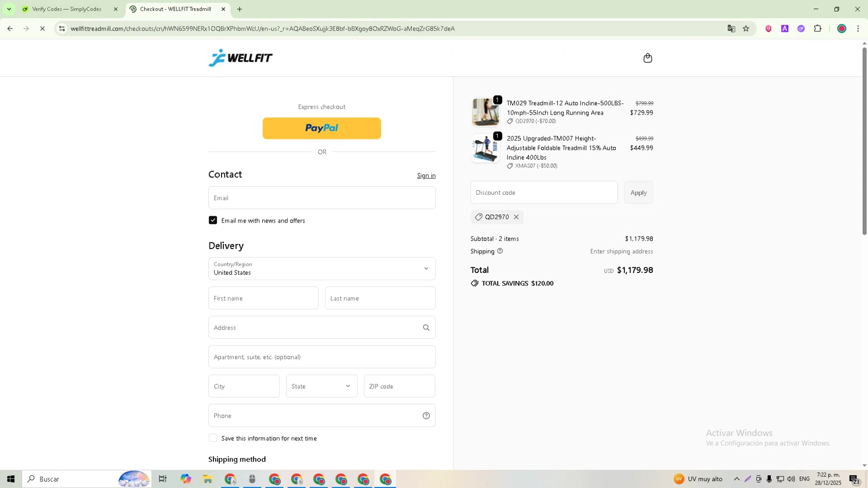Click the Last name field
The image size is (868, 488).
point(380,298)
